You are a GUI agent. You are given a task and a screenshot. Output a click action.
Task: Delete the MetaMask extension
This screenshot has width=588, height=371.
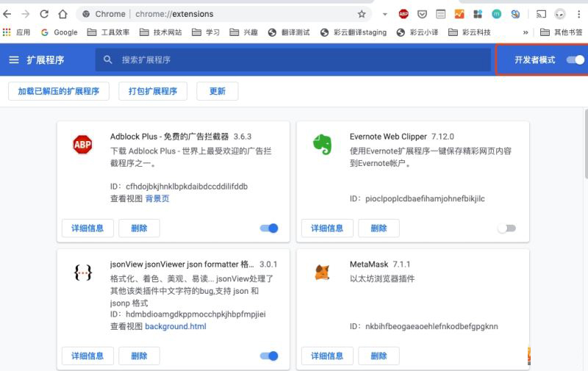pos(379,356)
